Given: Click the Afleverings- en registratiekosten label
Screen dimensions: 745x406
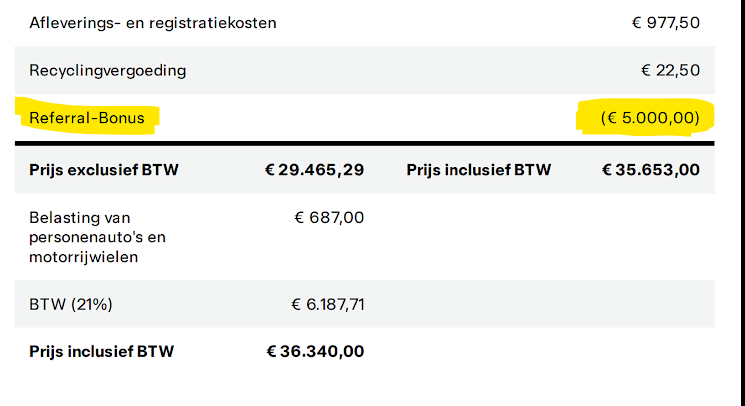Looking at the screenshot, I should (153, 22).
